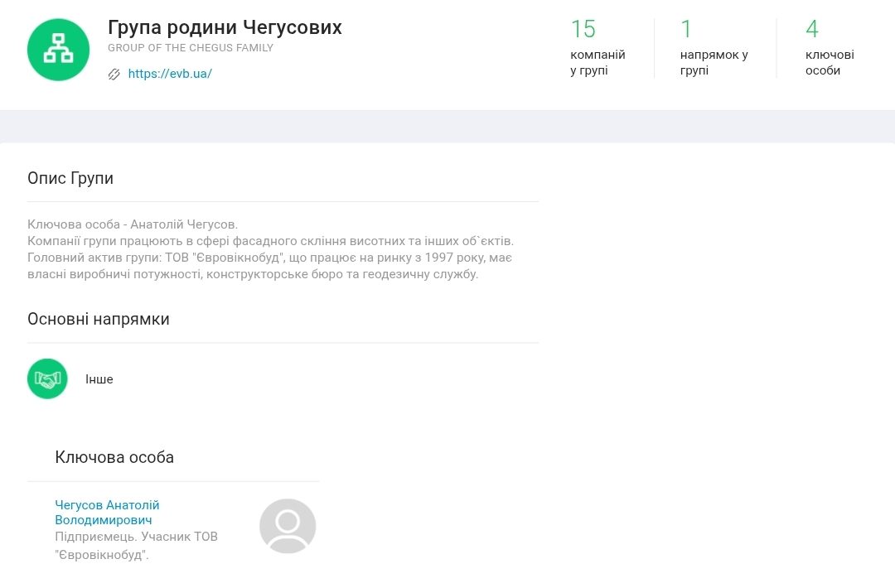Click the chain link icon beside the URL
The height and width of the screenshot is (588, 895).
[114, 74]
